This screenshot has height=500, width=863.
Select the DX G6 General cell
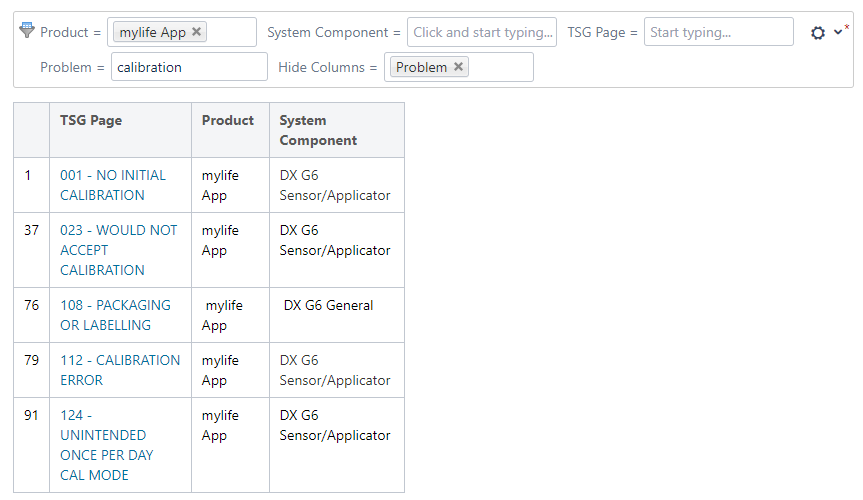click(336, 315)
